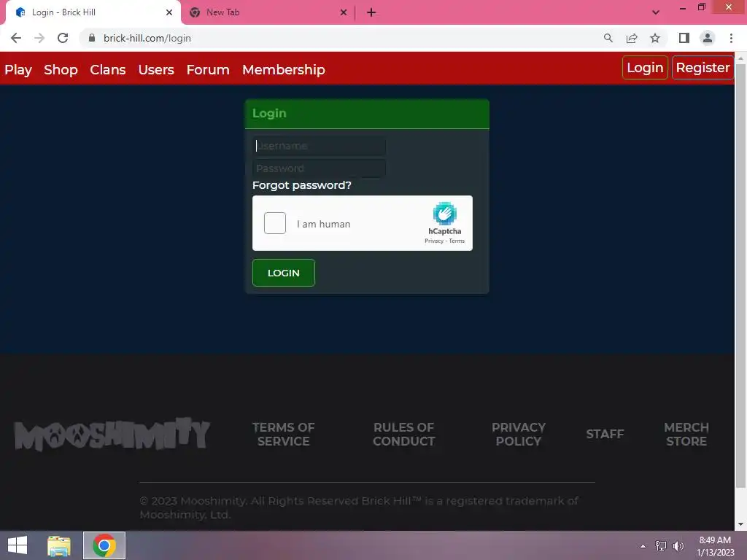Click the page vertical scrollbar
This screenshot has height=560, width=747.
click(x=740, y=274)
